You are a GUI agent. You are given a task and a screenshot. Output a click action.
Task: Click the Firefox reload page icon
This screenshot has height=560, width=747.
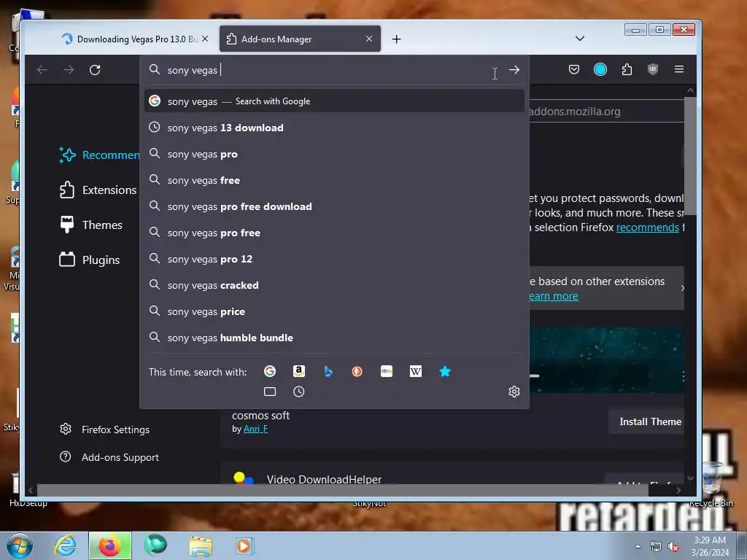[95, 70]
